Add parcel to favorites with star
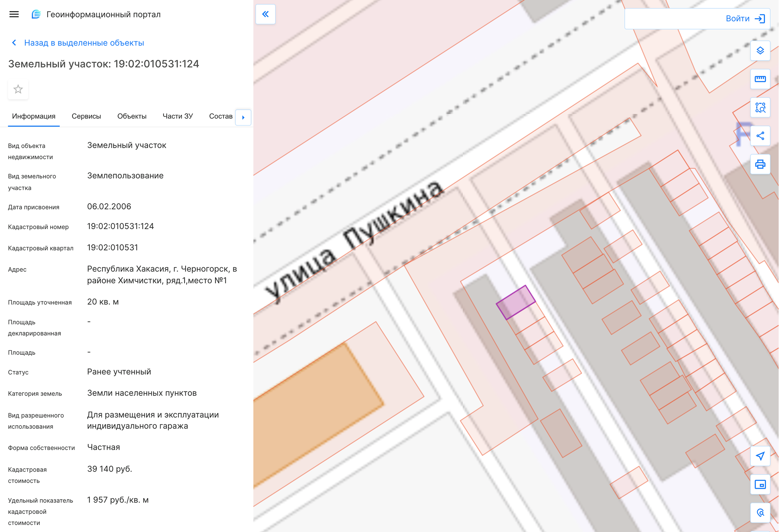 click(18, 89)
